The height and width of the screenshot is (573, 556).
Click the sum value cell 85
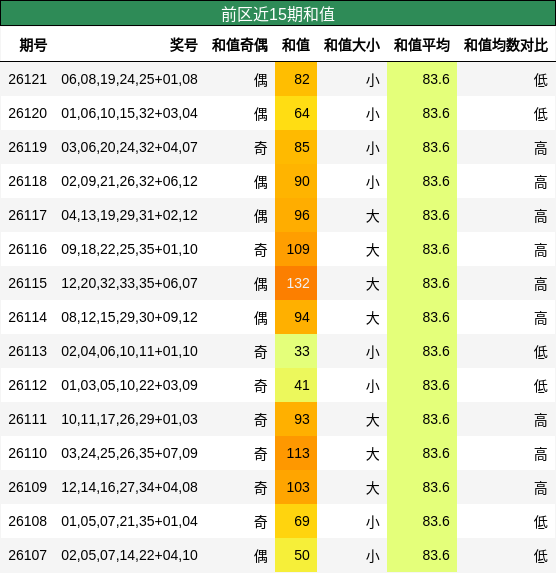pos(296,147)
